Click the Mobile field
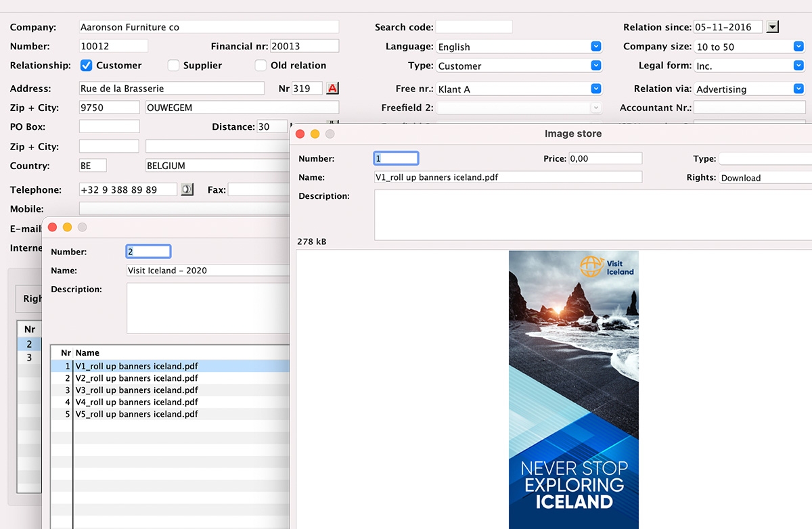The height and width of the screenshot is (529, 812). click(185, 209)
